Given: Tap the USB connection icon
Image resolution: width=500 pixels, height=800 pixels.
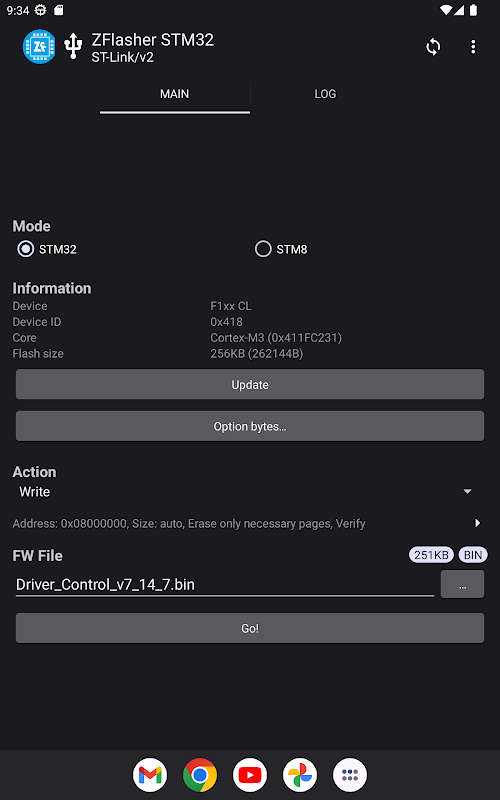Looking at the screenshot, I should click(x=73, y=46).
